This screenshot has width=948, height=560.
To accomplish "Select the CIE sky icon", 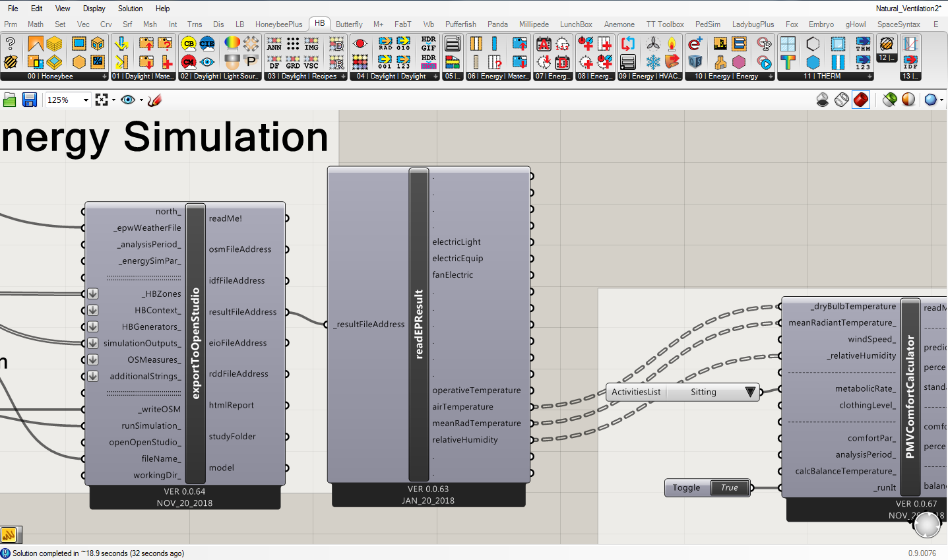I will tap(207, 44).
